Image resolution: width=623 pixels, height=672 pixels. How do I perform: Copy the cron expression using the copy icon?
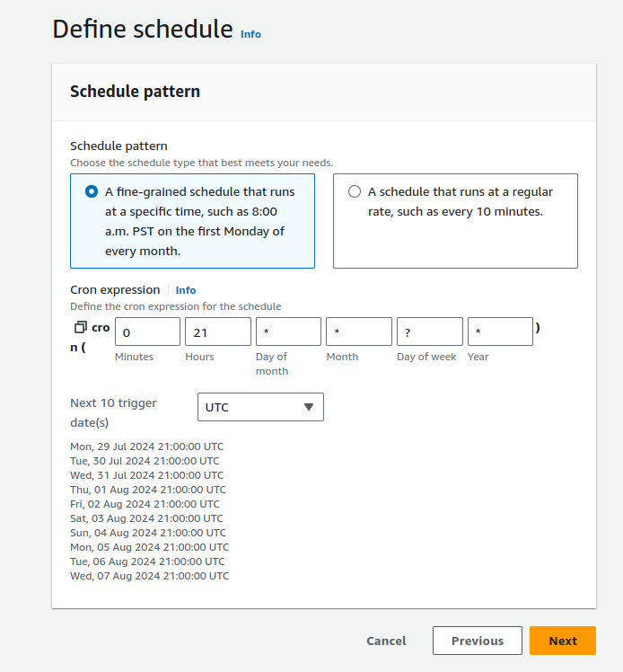point(80,328)
